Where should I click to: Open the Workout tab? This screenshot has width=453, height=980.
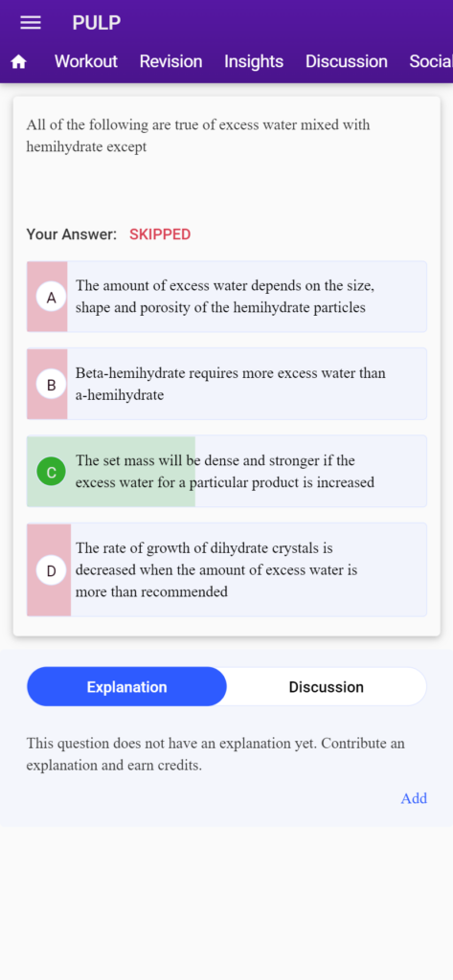[86, 61]
